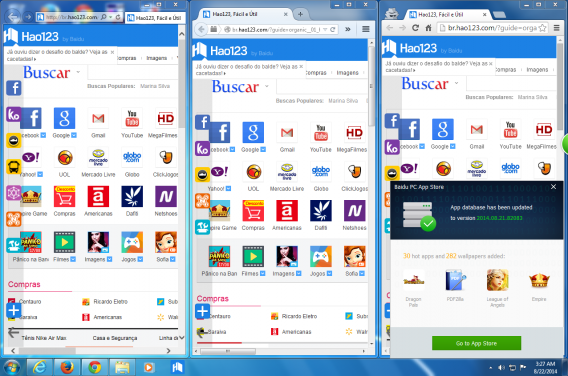Image resolution: width=568 pixels, height=376 pixels.
Task: Open Filmes icon in Internet Explorer window
Action: 64,242
